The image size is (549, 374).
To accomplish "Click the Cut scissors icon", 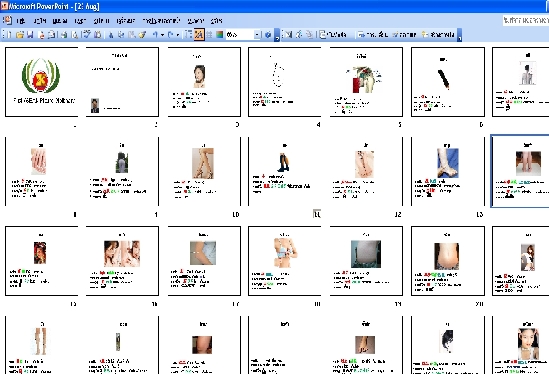I will [x=111, y=34].
